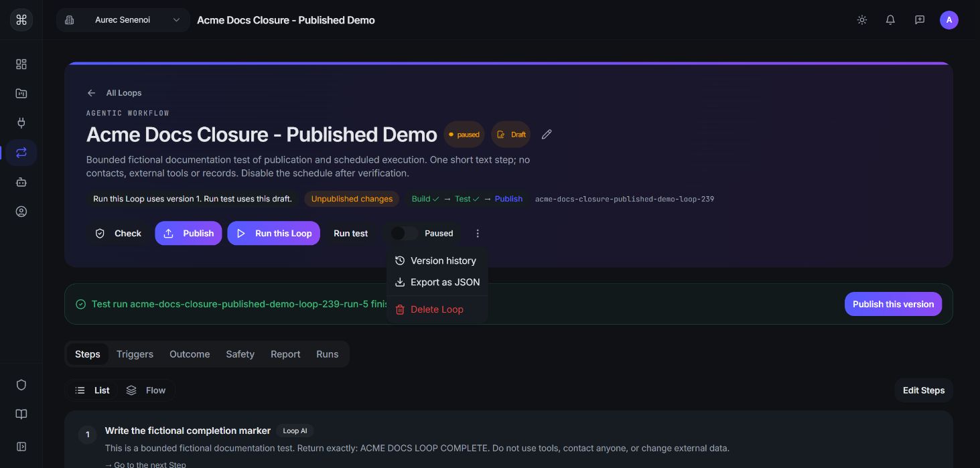The width and height of the screenshot is (980, 468).
Task: Click the pencil icon to edit loop title
Action: coord(547,135)
